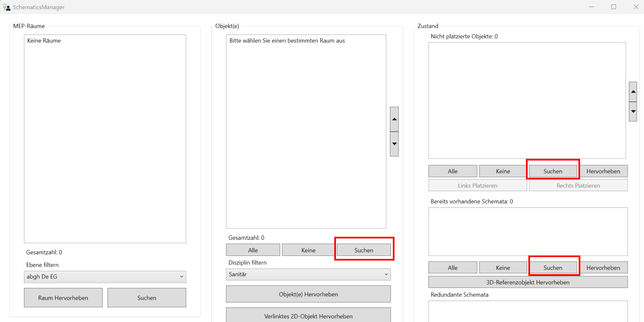644x322 pixels.
Task: Click Hervorheben under Nicht platzierte Objekte
Action: click(603, 171)
